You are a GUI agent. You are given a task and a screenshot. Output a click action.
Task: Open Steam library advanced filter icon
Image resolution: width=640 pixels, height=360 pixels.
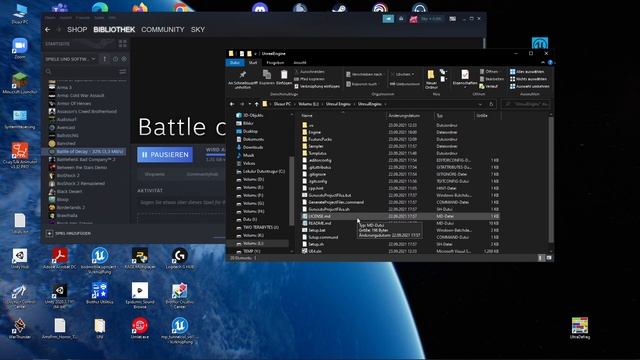coord(122,71)
